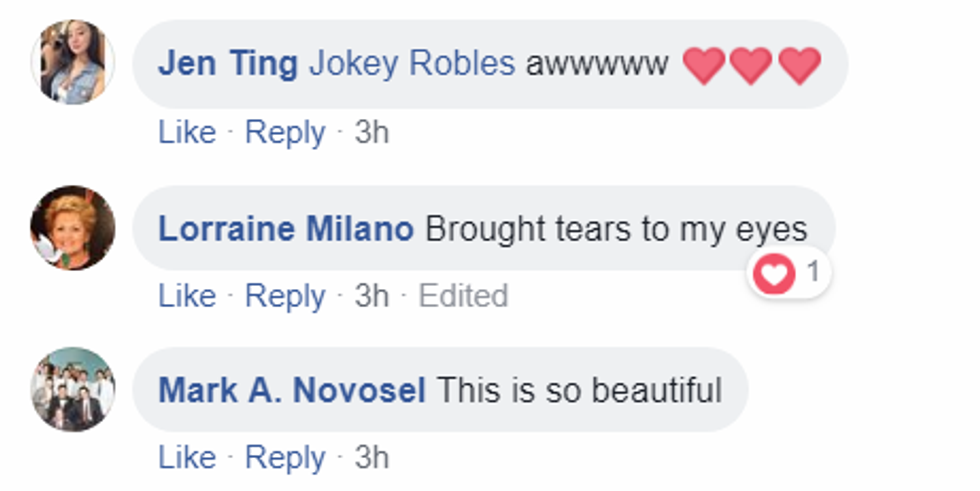980x491 pixels.
Task: Click the heart emojis in Jen Ting's comment
Action: tap(752, 66)
